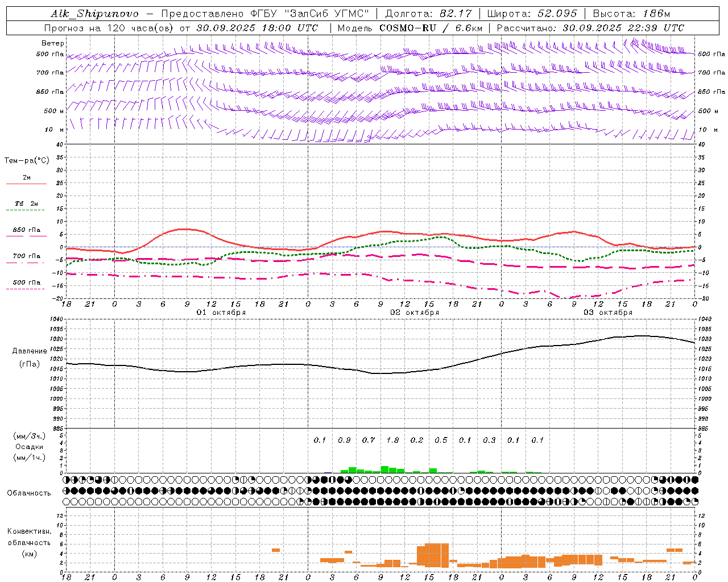Click the "02 октября" date label
This screenshot has height=582, width=728.
(415, 313)
